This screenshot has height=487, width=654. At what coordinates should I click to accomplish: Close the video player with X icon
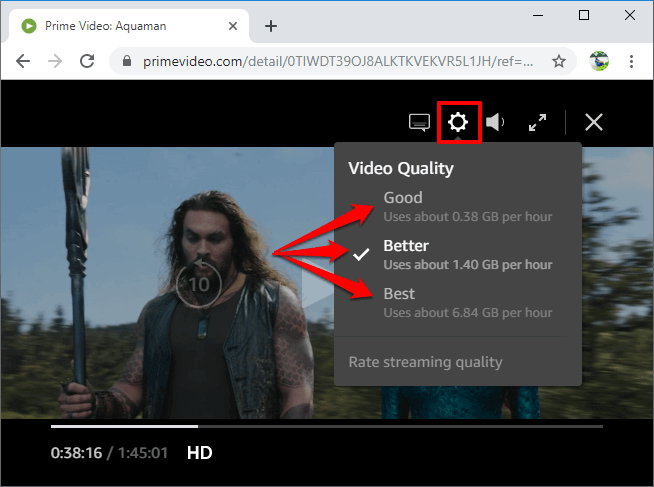coord(593,122)
